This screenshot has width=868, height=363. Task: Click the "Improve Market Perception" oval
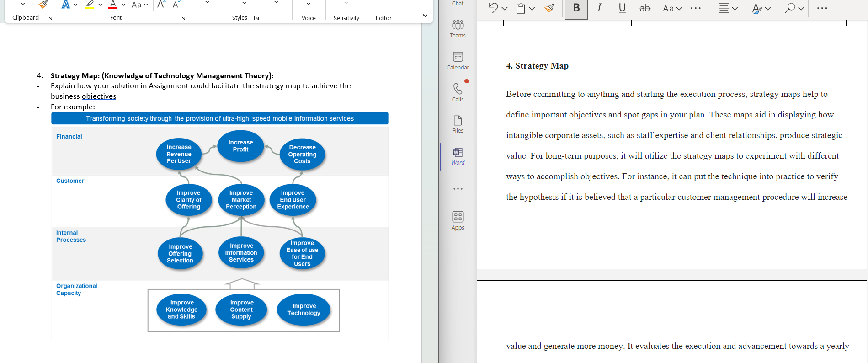point(241,200)
